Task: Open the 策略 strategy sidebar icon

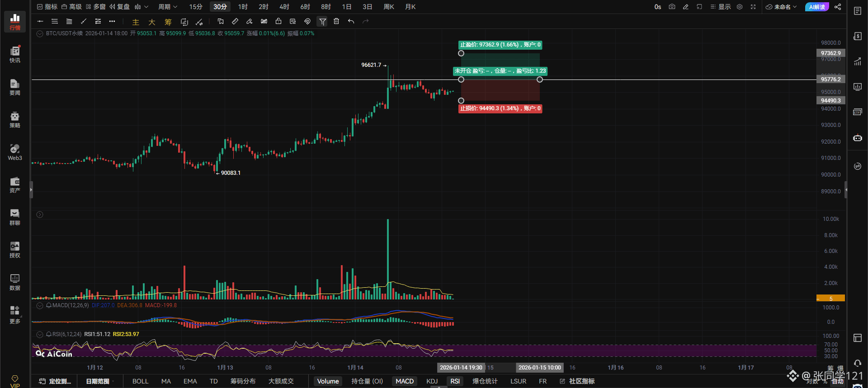Action: coord(15,119)
